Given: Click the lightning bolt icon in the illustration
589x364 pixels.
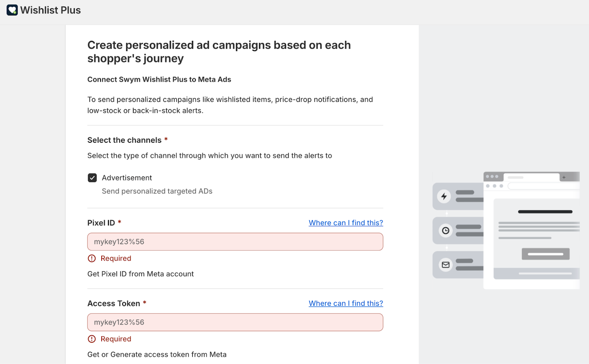Looking at the screenshot, I should tap(444, 196).
